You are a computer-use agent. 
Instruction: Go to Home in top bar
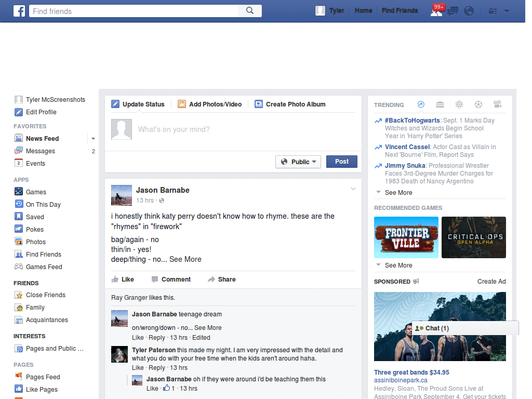tap(363, 11)
